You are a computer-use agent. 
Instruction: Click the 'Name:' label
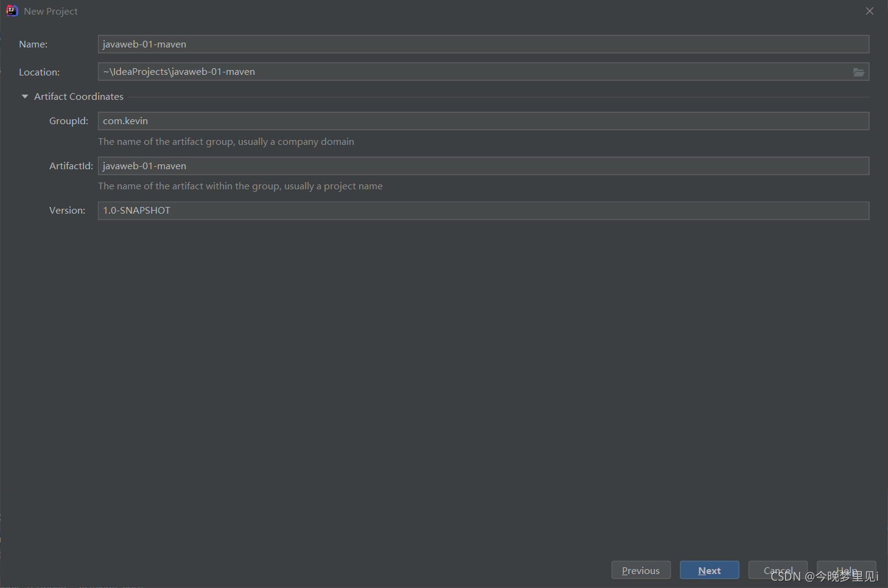33,44
